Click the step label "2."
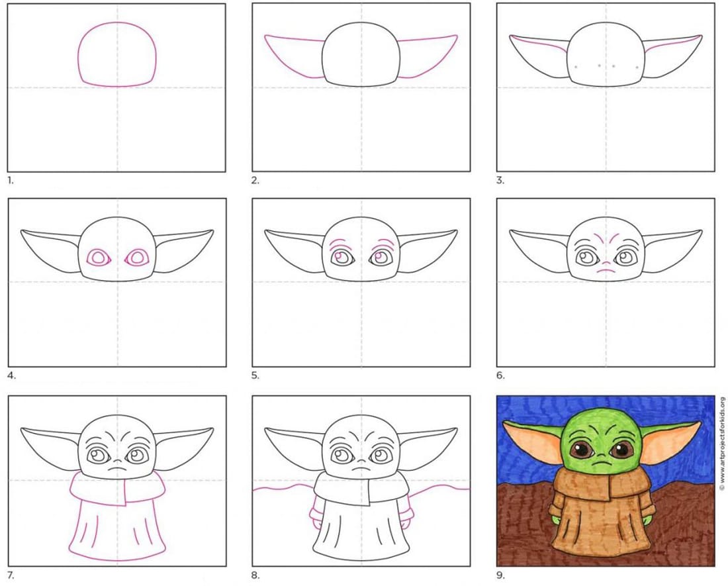Screen dimensions: 728x586 [x=255, y=181]
